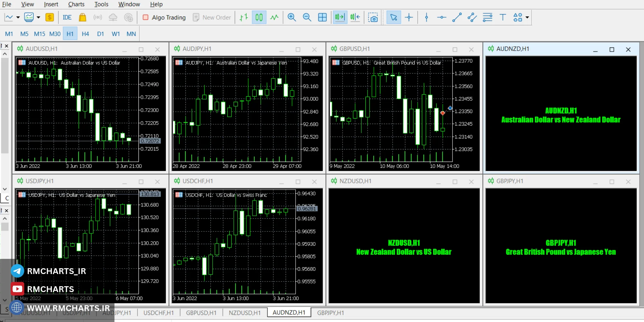Select the trendline drawing tool
Screen dimensions: 644x322
[x=457, y=17]
